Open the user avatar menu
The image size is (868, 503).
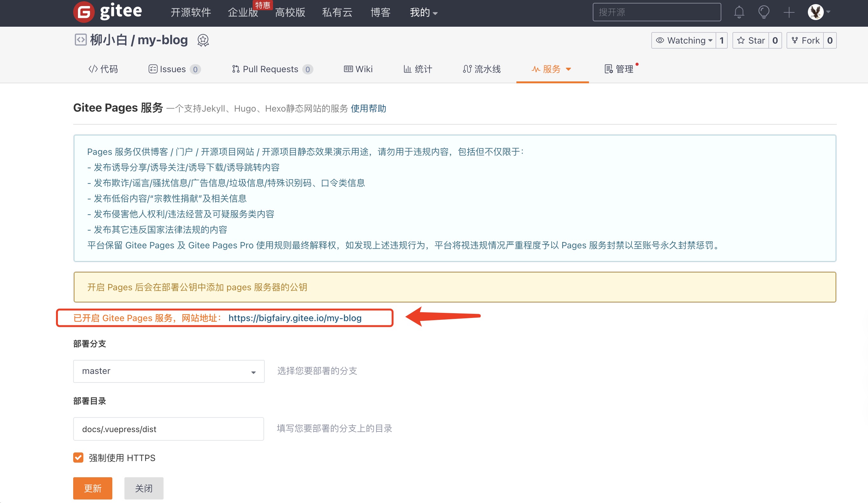point(818,12)
